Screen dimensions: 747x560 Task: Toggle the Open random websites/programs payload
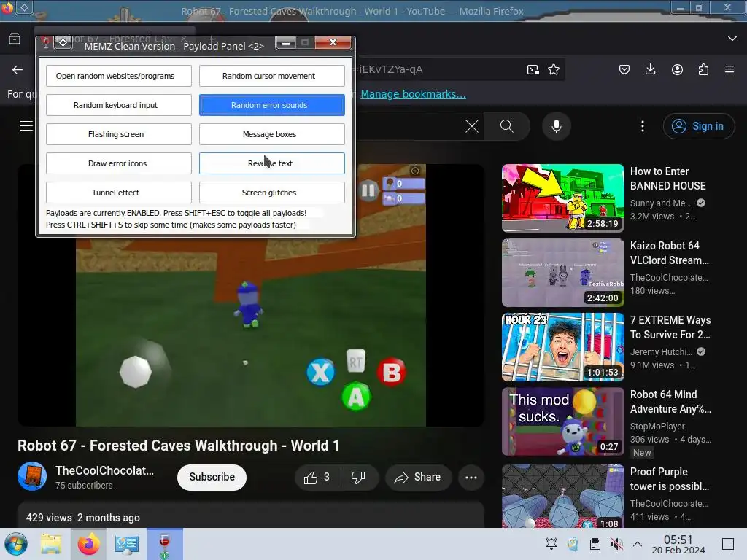tap(119, 76)
